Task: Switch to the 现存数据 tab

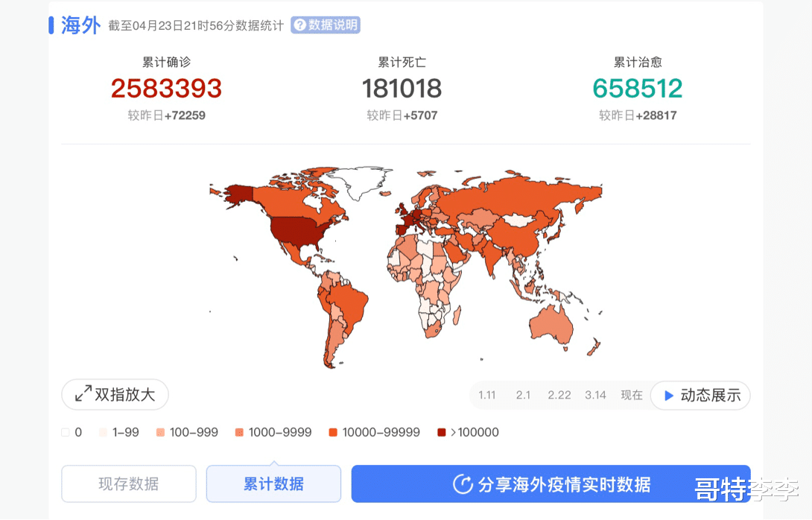Action: (x=128, y=483)
